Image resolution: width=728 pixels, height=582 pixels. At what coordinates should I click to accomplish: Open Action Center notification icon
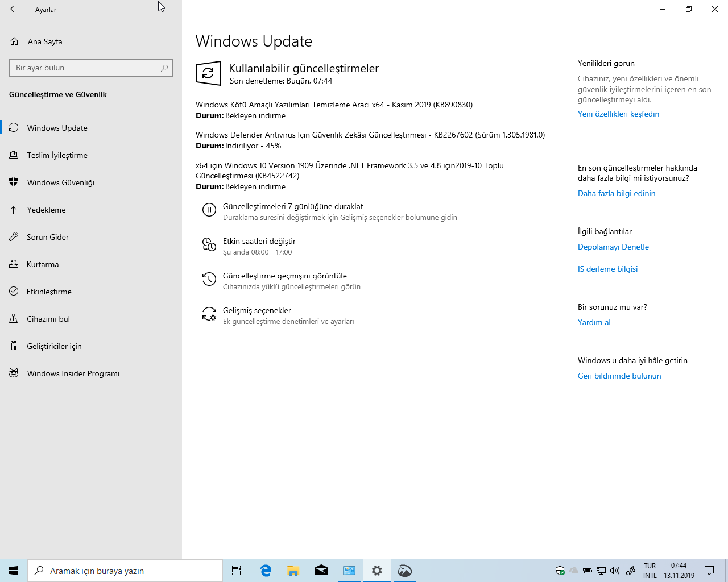click(x=709, y=571)
